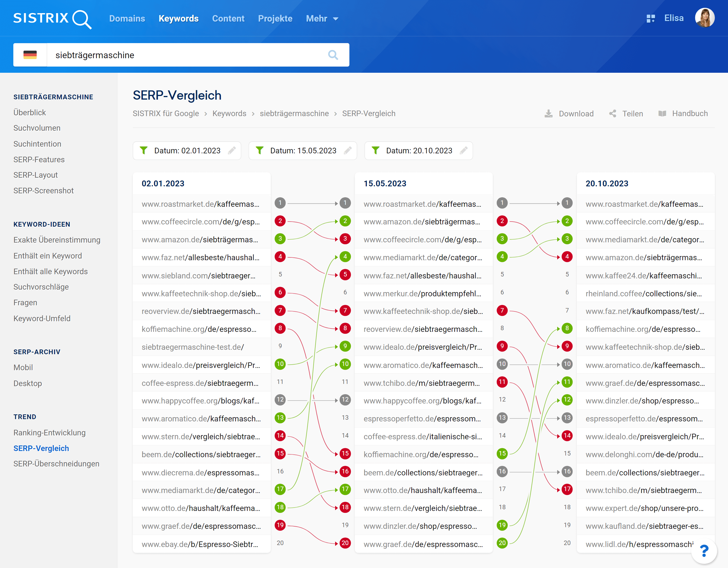Open SERP-Überschneidungen in the sidebar
This screenshot has width=728, height=568.
pyautogui.click(x=56, y=464)
